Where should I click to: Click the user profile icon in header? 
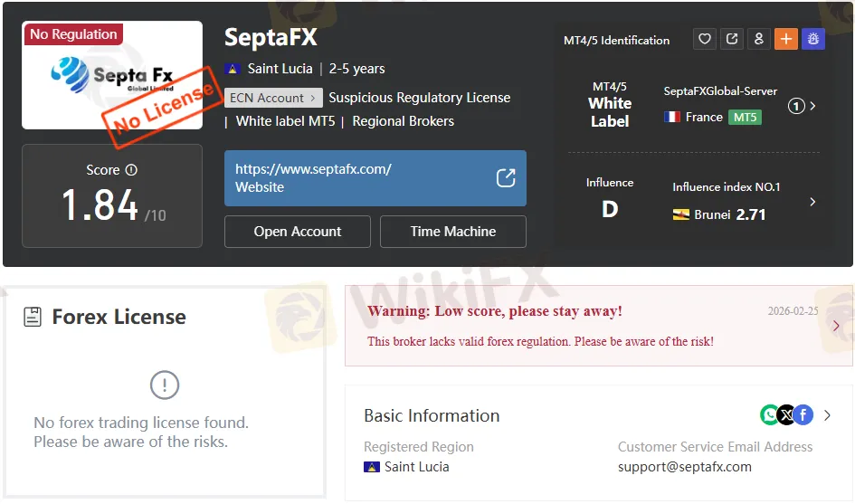(758, 39)
